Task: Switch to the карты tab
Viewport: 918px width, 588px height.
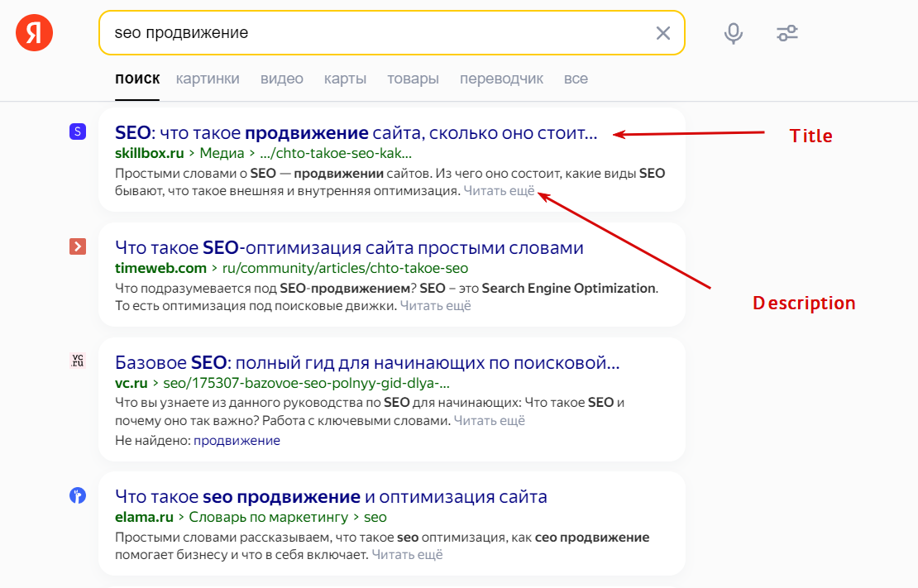Action: tap(345, 78)
